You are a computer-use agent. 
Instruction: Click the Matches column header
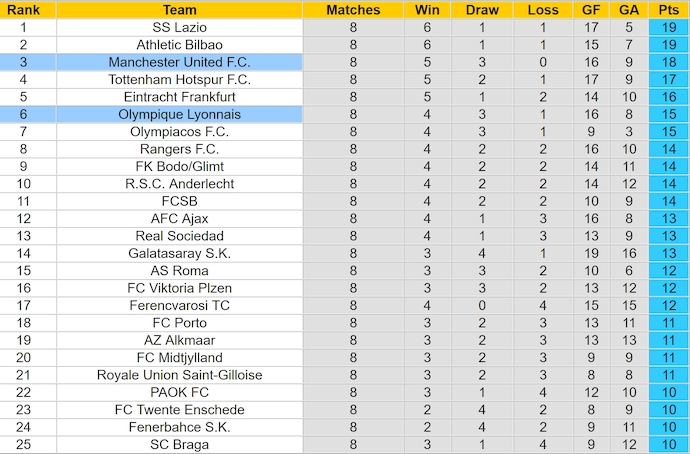pos(354,10)
